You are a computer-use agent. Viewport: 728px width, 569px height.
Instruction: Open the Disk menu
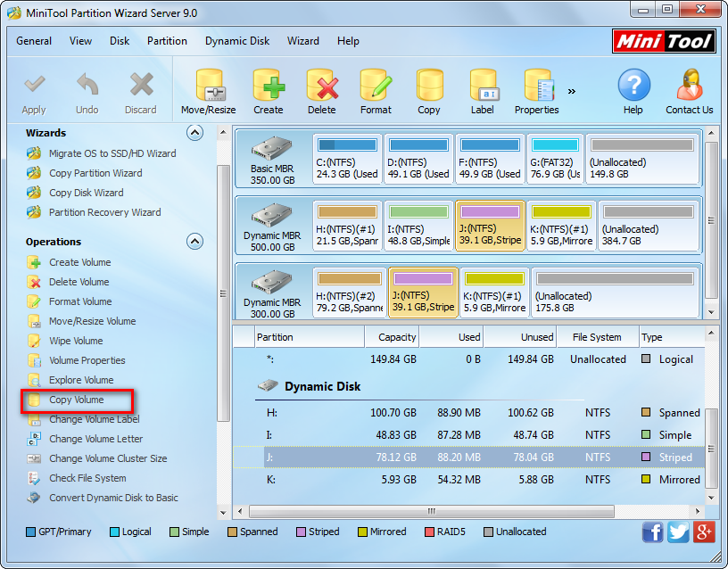[x=120, y=41]
